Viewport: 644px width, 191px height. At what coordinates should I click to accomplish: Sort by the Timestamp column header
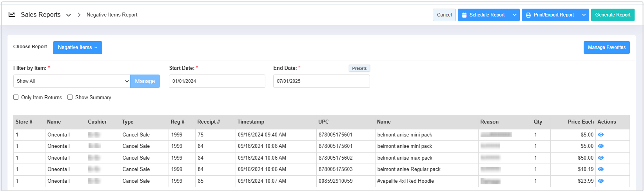[251, 122]
